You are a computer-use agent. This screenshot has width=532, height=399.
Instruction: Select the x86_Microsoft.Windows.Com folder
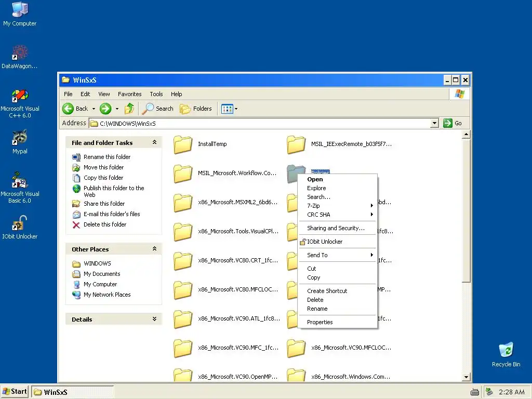click(x=339, y=376)
